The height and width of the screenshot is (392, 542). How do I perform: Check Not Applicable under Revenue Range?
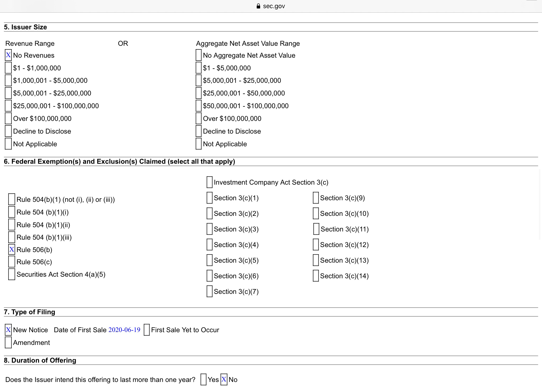[x=8, y=144]
